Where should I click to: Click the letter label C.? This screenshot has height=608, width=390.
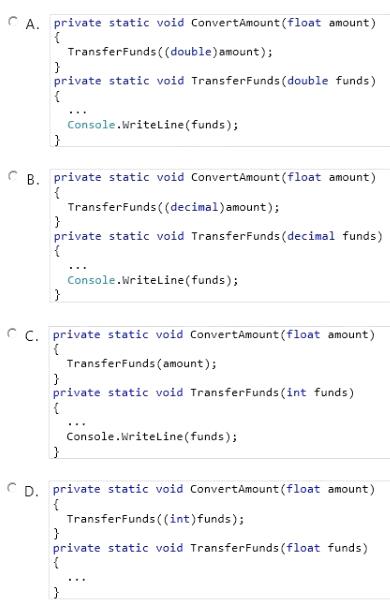[31, 336]
